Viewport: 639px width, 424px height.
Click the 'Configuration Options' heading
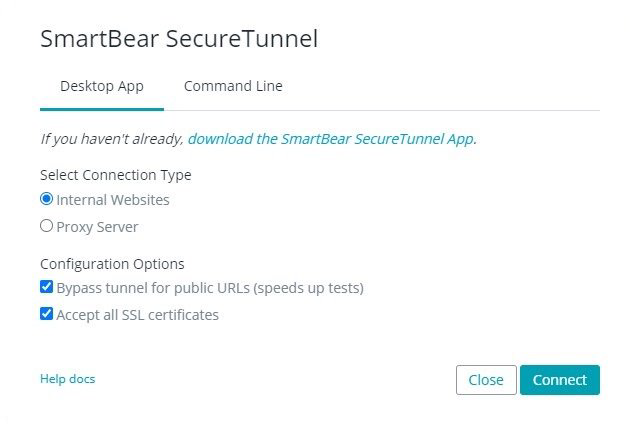[x=112, y=264]
